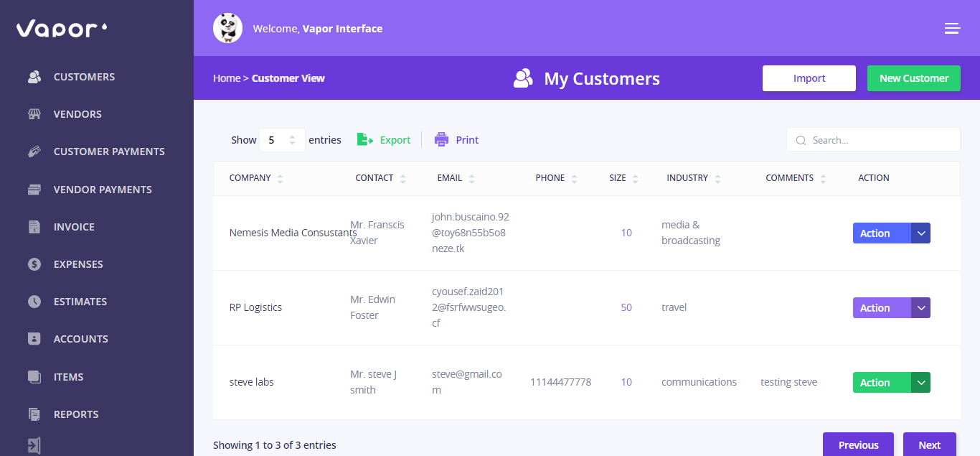980x456 pixels.
Task: Click the logout icon in sidebar
Action: (34, 445)
